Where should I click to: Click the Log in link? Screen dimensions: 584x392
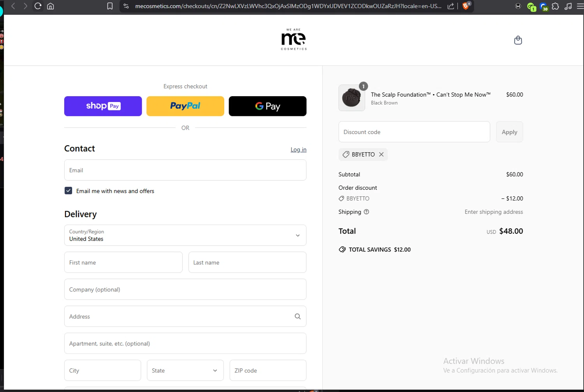pos(298,149)
